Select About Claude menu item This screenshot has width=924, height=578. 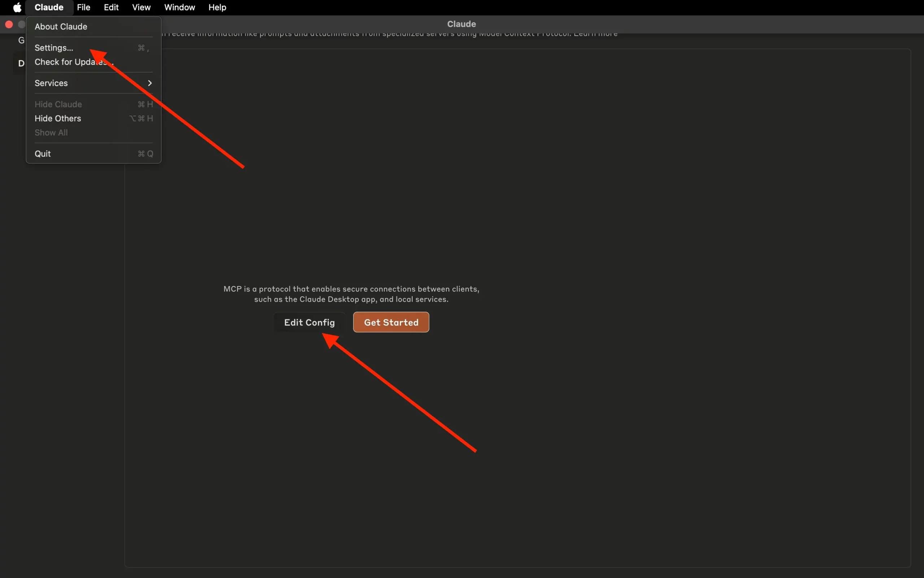click(93, 27)
